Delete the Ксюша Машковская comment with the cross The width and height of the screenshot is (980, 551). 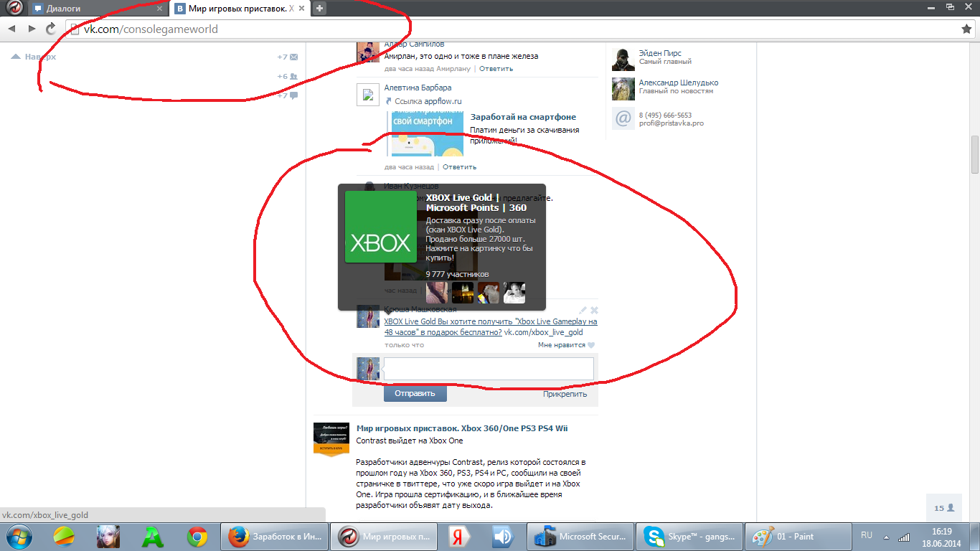click(594, 310)
